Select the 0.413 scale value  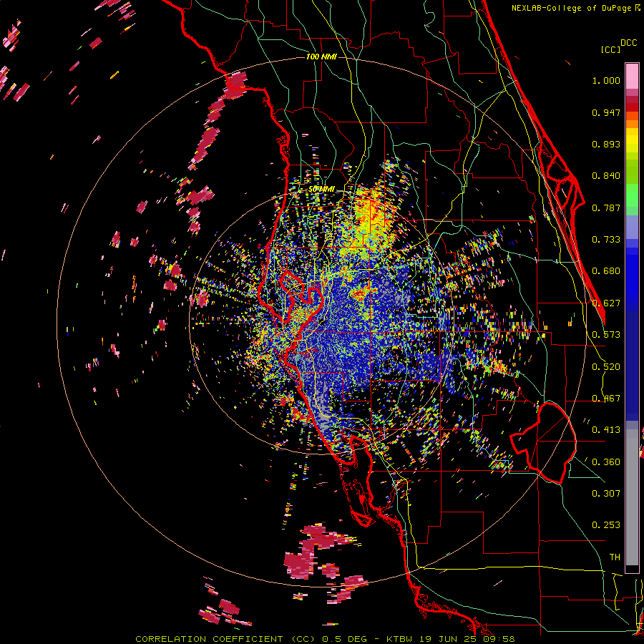(x=606, y=430)
